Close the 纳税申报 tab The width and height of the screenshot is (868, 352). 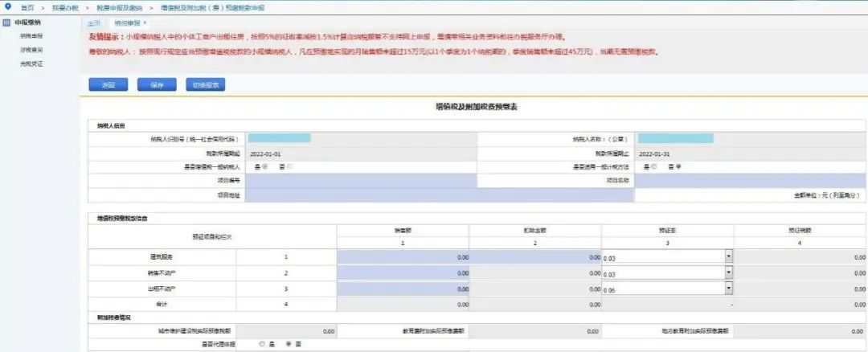145,23
